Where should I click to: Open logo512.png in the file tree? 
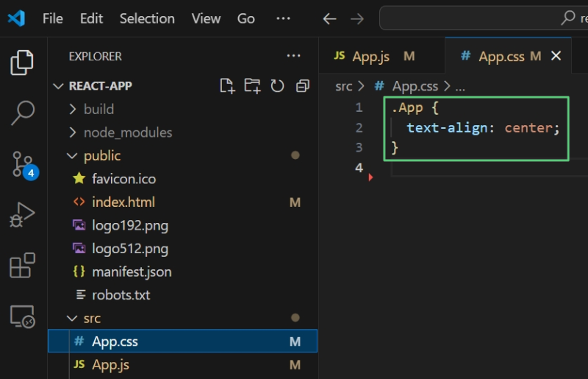[182, 249]
